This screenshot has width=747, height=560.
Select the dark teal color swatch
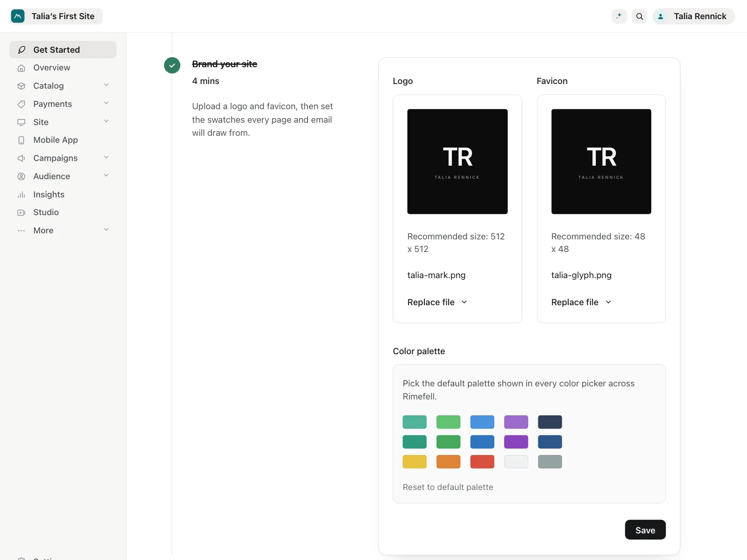pos(415,442)
